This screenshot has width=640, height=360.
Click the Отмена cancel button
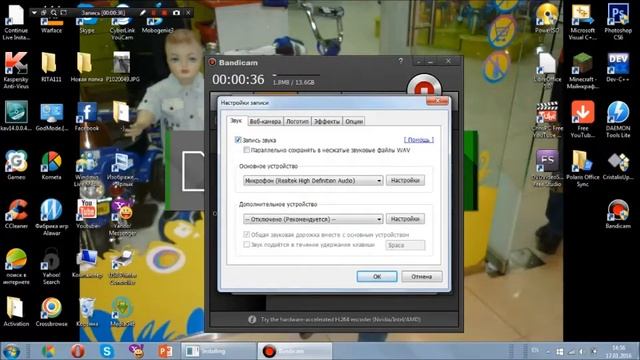tap(422, 276)
